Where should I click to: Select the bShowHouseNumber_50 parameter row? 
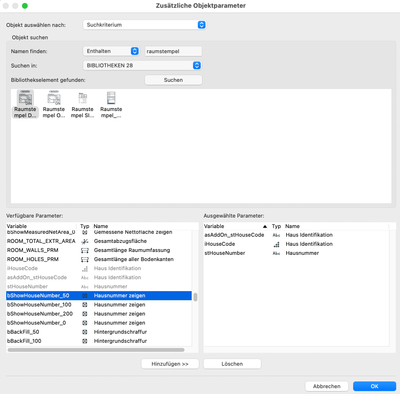coord(99,296)
